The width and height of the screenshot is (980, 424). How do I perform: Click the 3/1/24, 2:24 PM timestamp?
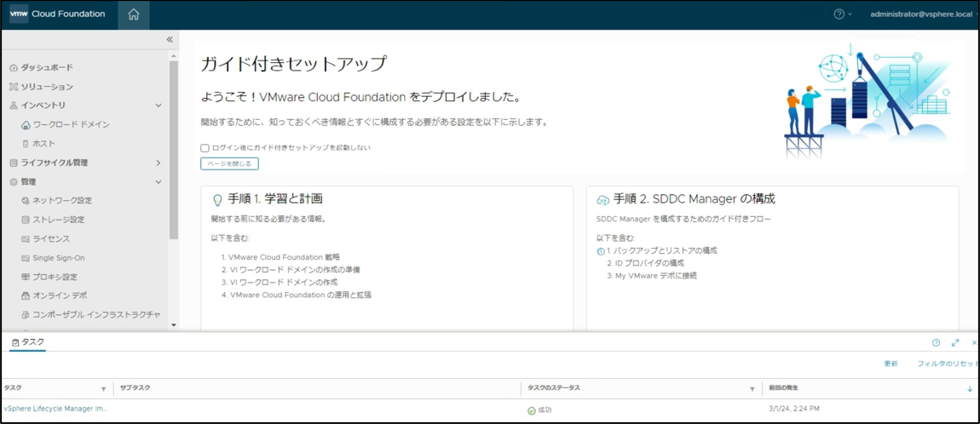click(793, 409)
